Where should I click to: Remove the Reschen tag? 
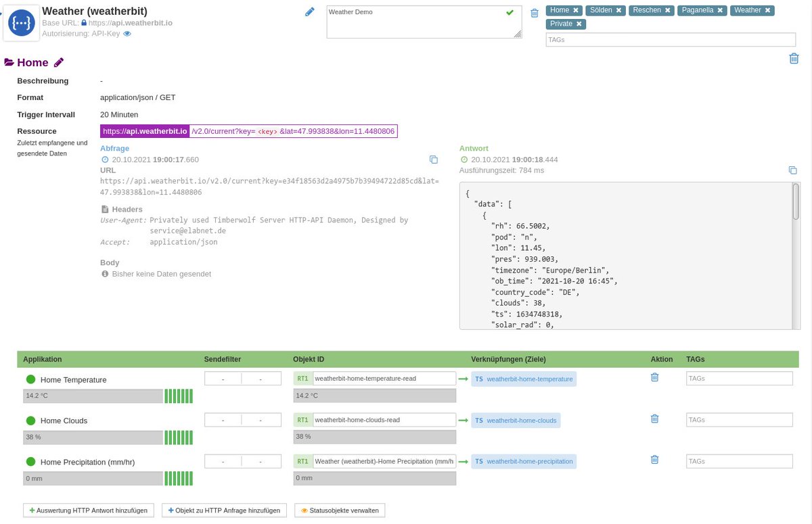point(667,10)
